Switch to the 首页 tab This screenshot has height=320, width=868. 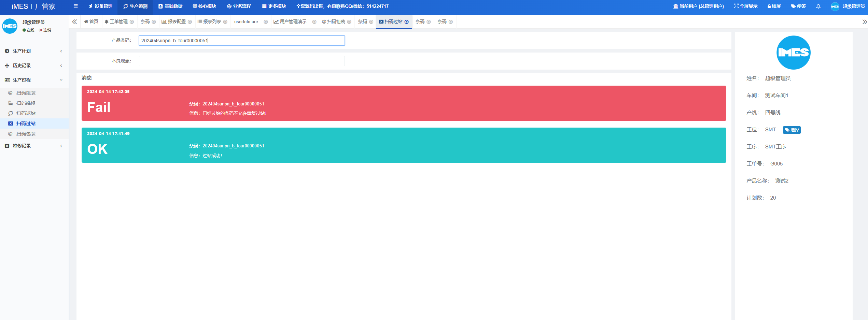click(x=91, y=21)
